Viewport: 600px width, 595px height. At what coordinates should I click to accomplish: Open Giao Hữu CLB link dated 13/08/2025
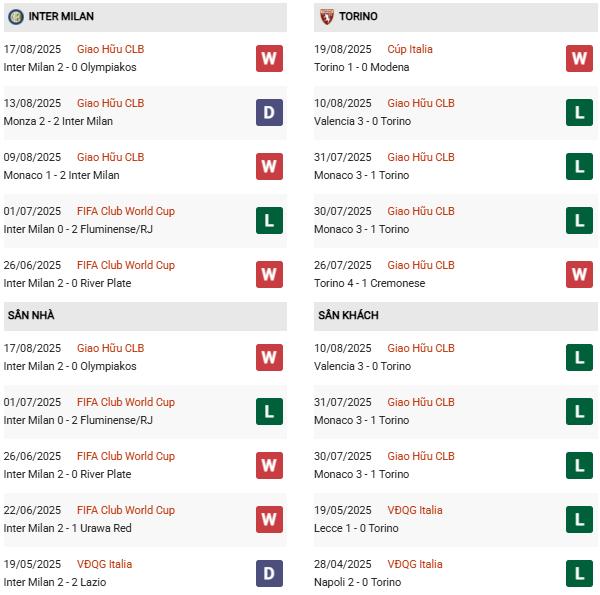[110, 103]
